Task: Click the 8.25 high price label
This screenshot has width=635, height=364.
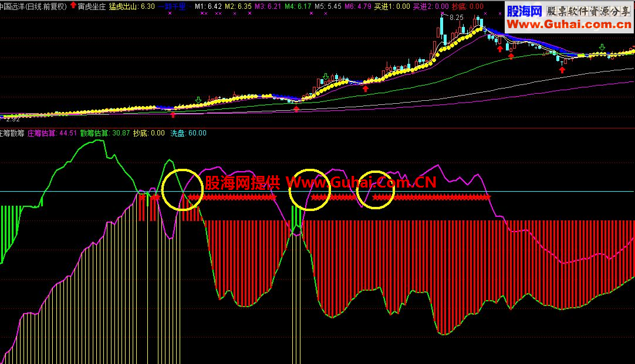Action: tap(457, 18)
